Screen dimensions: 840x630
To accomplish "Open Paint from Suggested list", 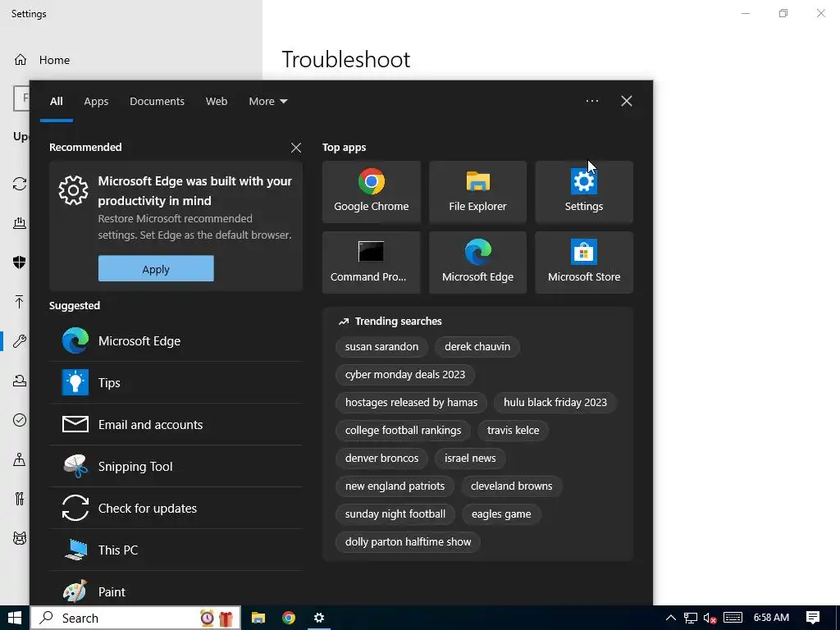I will coord(176,591).
